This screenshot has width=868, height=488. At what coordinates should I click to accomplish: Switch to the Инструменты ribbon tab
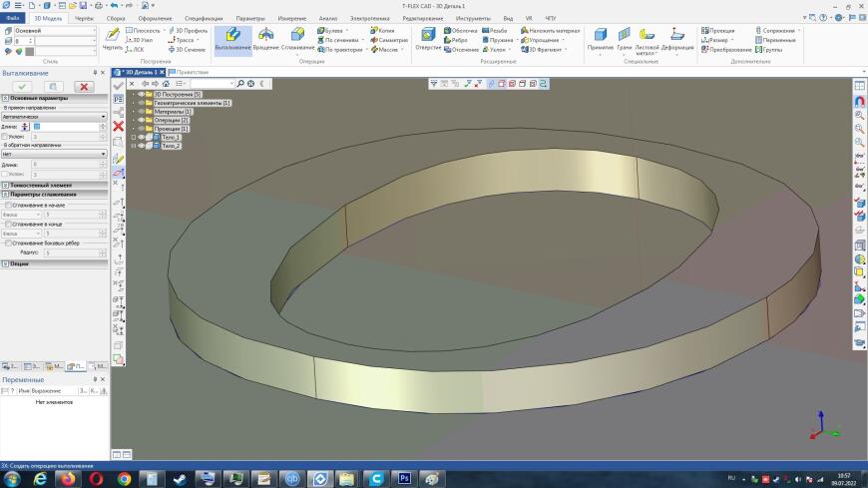(x=473, y=18)
